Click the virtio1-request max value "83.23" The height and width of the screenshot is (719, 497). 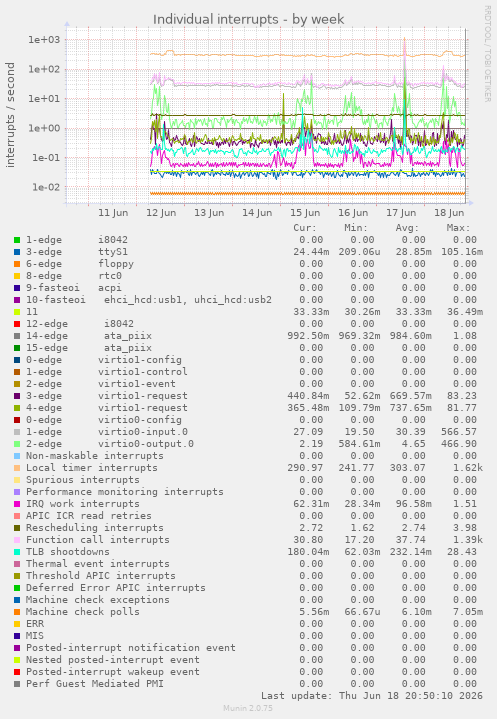click(x=462, y=396)
